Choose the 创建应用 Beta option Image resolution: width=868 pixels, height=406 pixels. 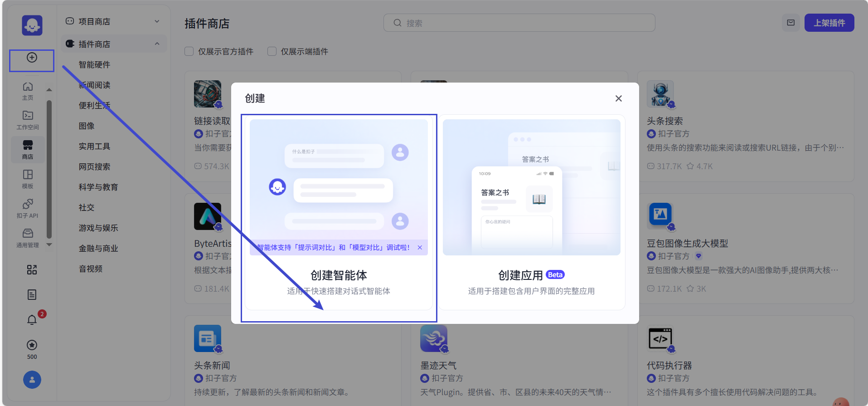(532, 212)
